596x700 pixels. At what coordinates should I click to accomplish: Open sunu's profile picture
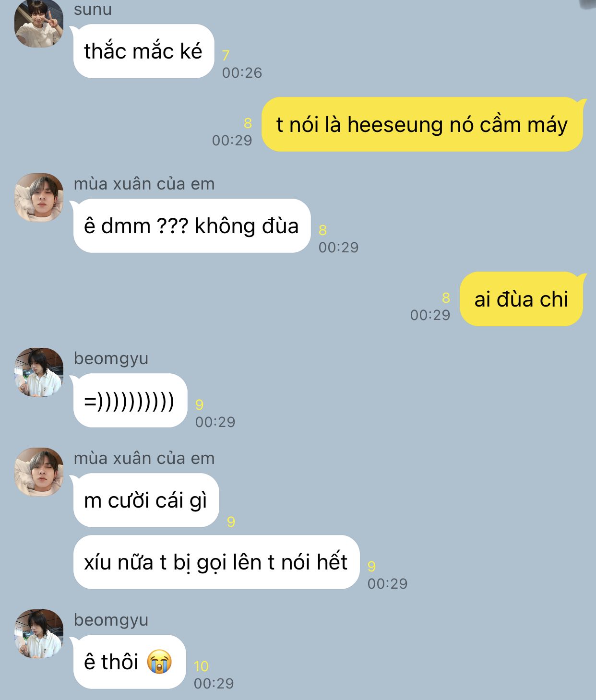pyautogui.click(x=39, y=23)
